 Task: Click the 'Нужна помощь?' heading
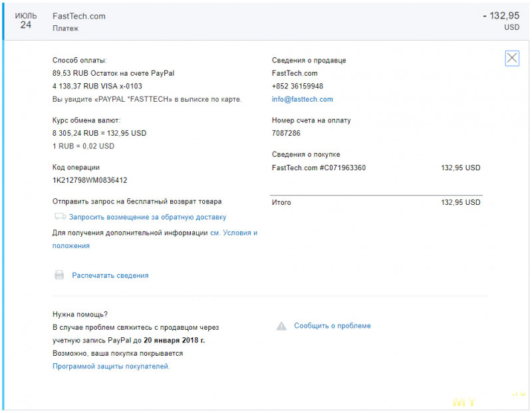pyautogui.click(x=80, y=315)
